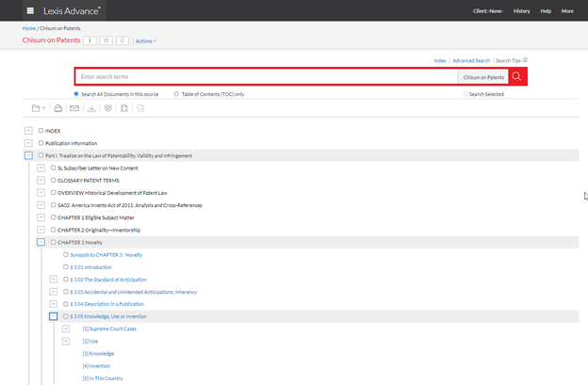Check the INDEX checkbox
588x385 pixels.
pos(41,131)
